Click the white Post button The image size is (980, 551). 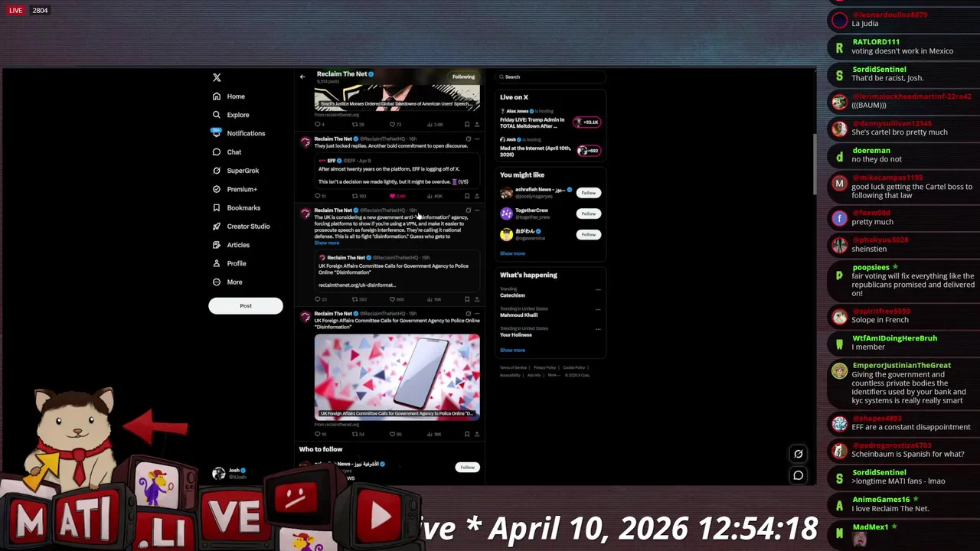click(x=246, y=306)
